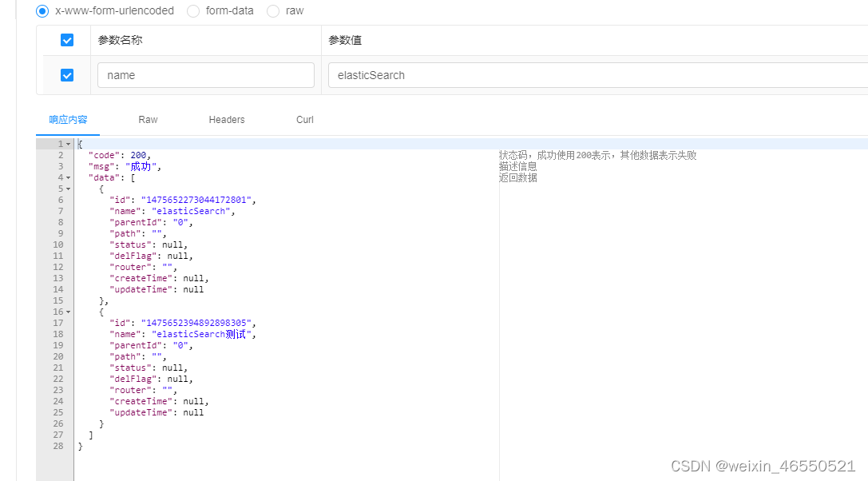
Task: Click the "status": null on line 21
Action: click(149, 368)
